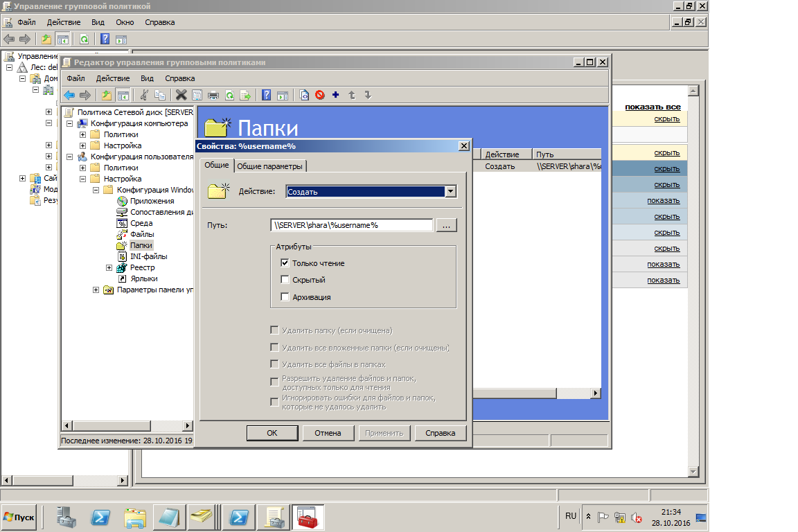Click the blue Back arrow in the policy editor toolbar
Image resolution: width=798 pixels, height=532 pixels.
69,95
